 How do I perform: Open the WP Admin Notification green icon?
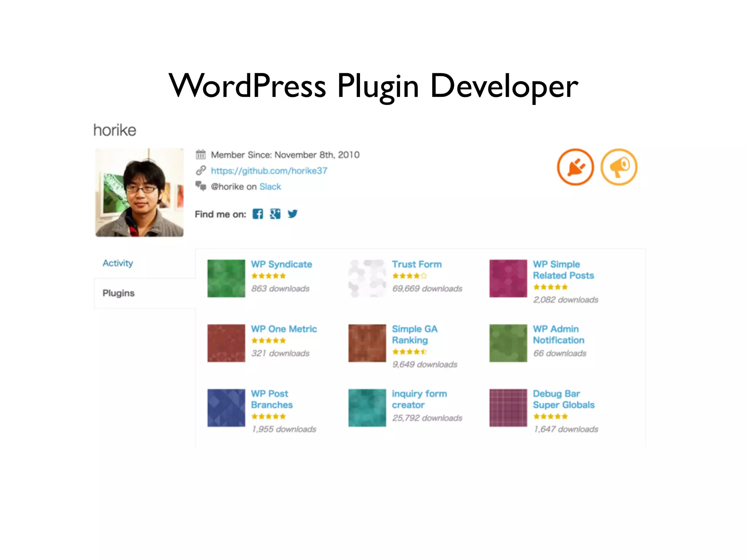click(x=508, y=343)
